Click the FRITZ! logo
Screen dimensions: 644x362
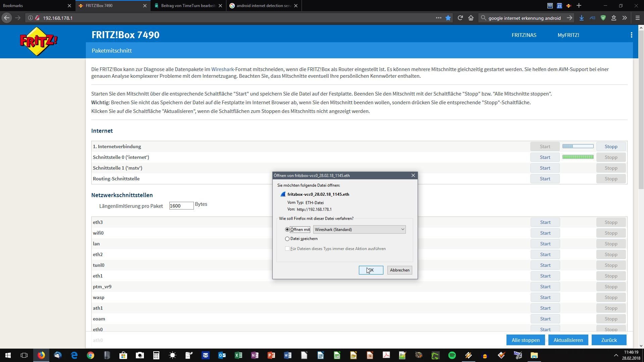click(x=39, y=42)
